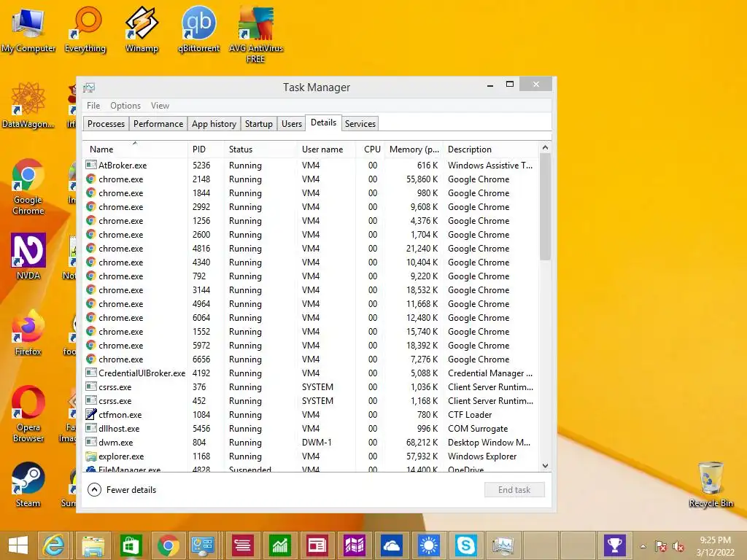Open Finance chart app on taskbar
The height and width of the screenshot is (560, 747).
tap(279, 545)
